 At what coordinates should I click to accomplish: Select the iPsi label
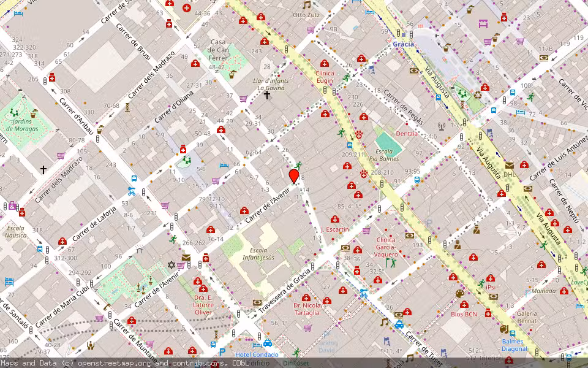point(491,287)
